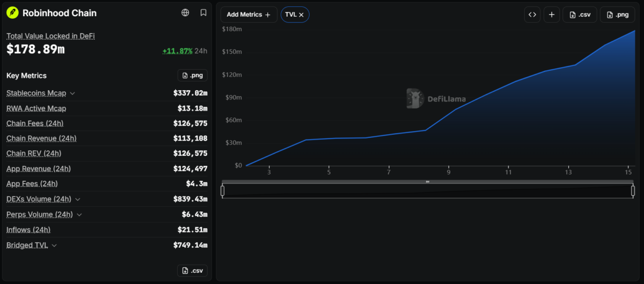Click the x-axis label 13
Viewport: 644px width, 284px height.
(x=568, y=172)
